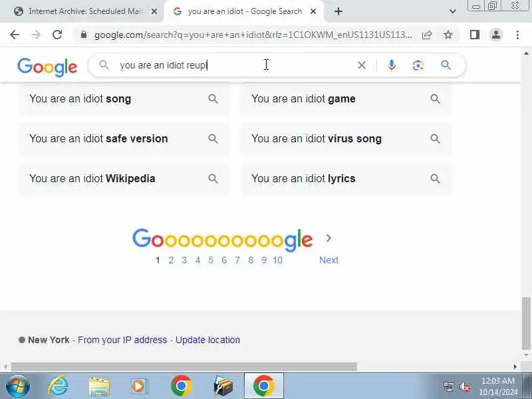Reload the current page
Screen dimensions: 532x399
point(57,35)
